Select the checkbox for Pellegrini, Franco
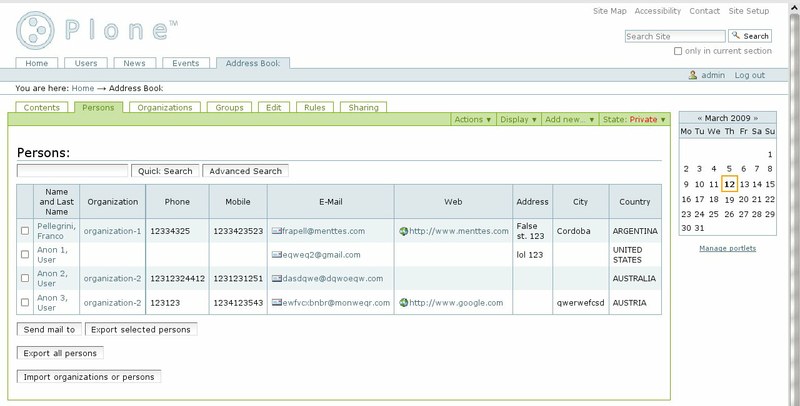Image resolution: width=800 pixels, height=406 pixels. [26, 231]
